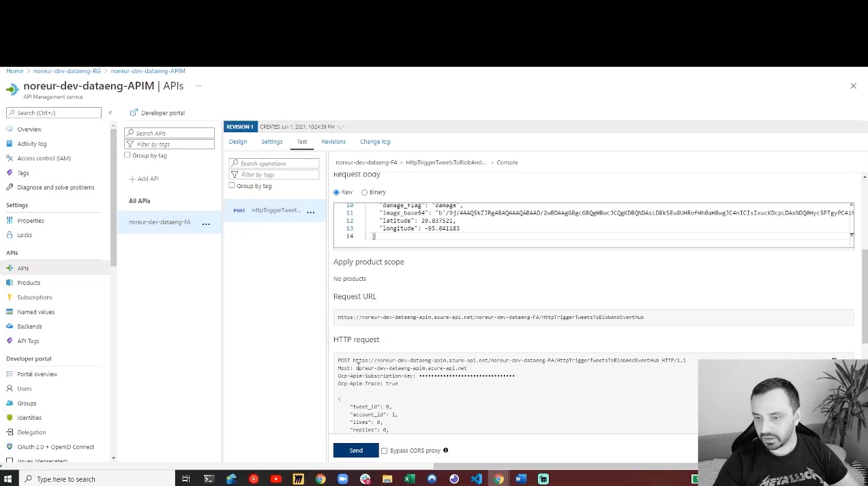Enable Group by tag for operations
This screenshot has height=486, width=868.
coord(232,185)
